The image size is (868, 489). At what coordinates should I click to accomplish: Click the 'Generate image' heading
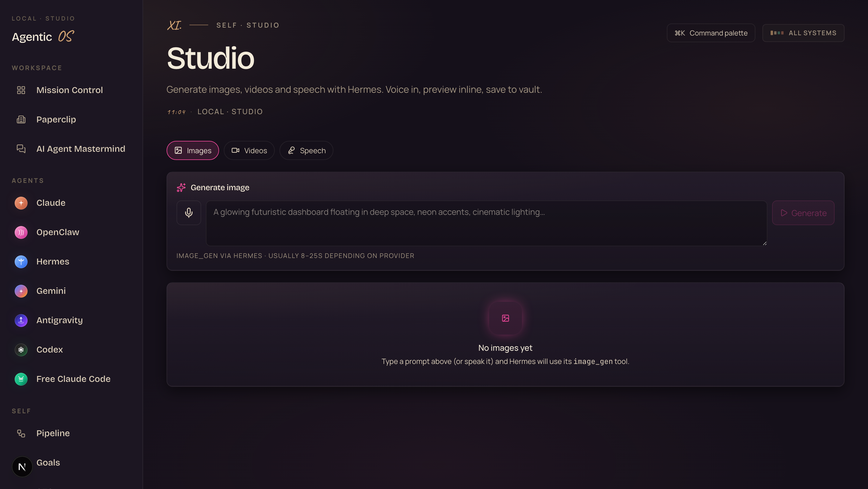point(220,188)
